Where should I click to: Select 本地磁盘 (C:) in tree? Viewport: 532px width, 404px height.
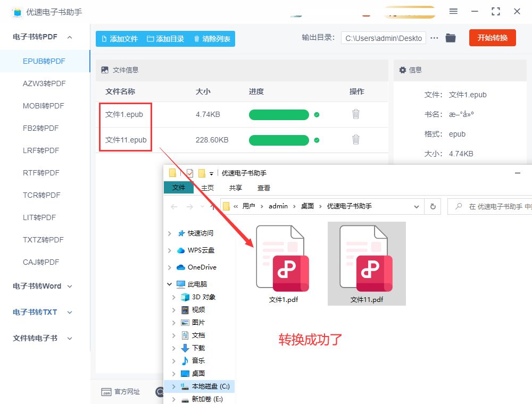(210, 386)
